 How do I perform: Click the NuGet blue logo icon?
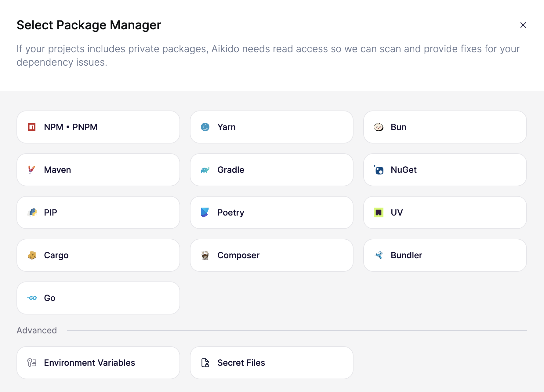[x=379, y=170]
